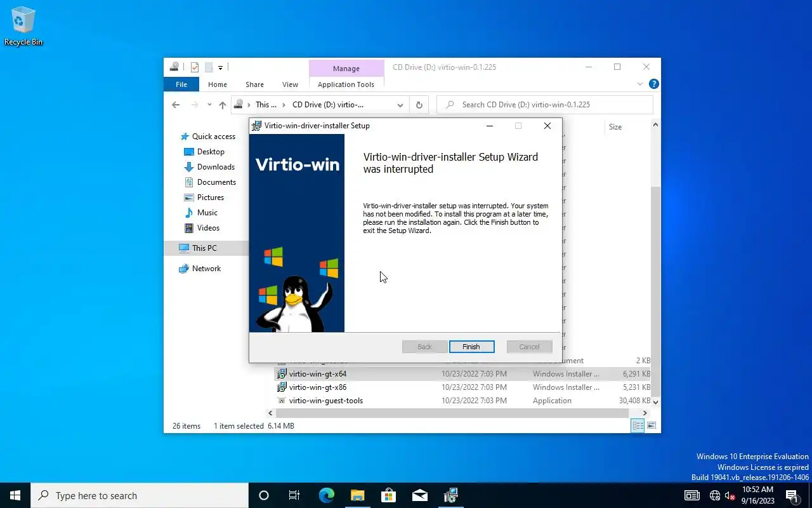812x508 pixels.
Task: Click the Size column header
Action: coord(615,127)
